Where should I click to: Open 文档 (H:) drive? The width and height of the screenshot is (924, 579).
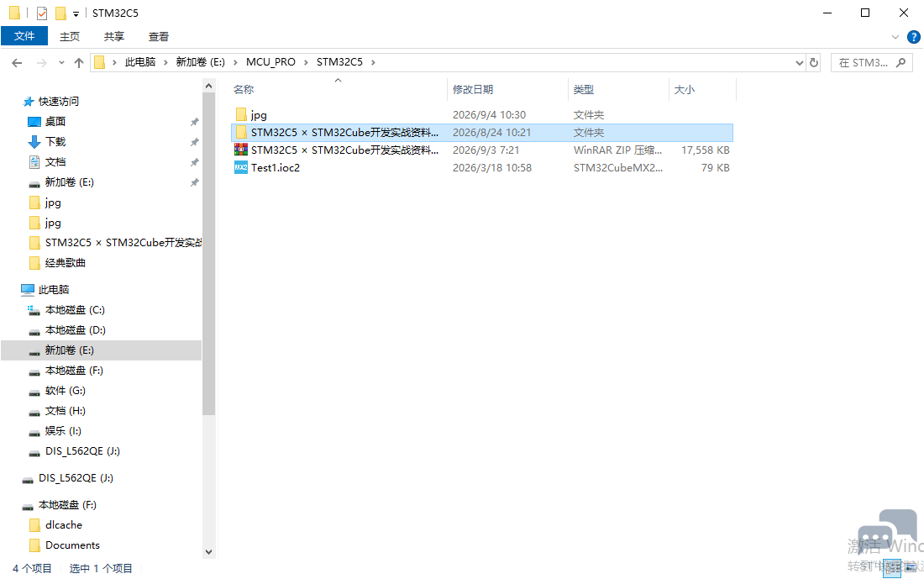click(x=65, y=411)
